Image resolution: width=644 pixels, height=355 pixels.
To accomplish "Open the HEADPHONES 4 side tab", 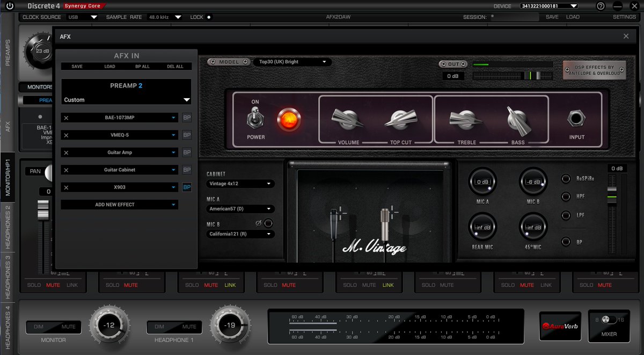I will pos(8,327).
